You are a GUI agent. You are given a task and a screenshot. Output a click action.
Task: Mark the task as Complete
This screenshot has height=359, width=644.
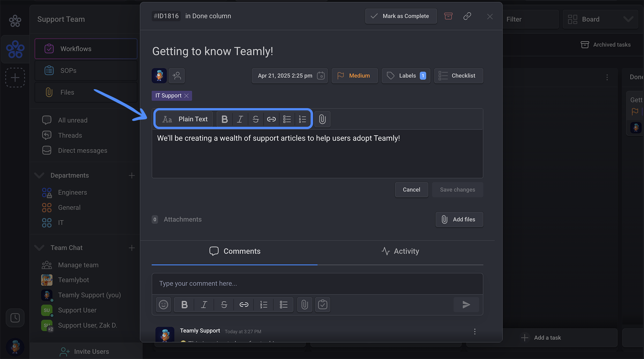coord(401,16)
